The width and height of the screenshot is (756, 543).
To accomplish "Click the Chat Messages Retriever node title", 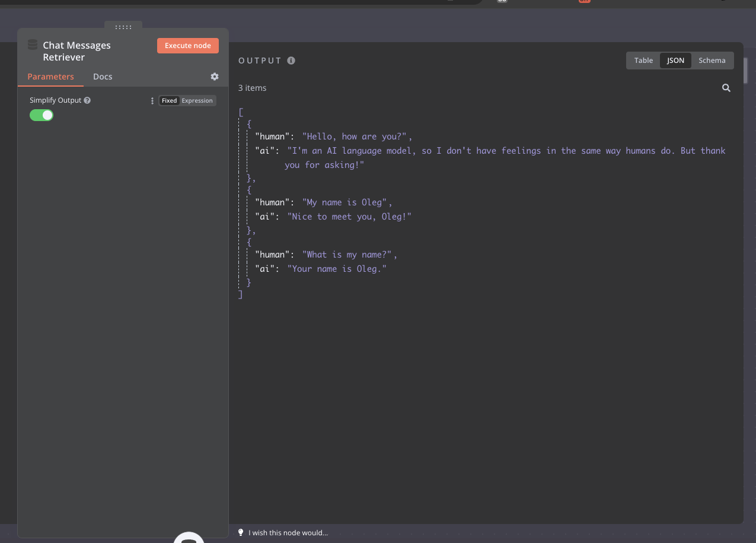I will (76, 51).
